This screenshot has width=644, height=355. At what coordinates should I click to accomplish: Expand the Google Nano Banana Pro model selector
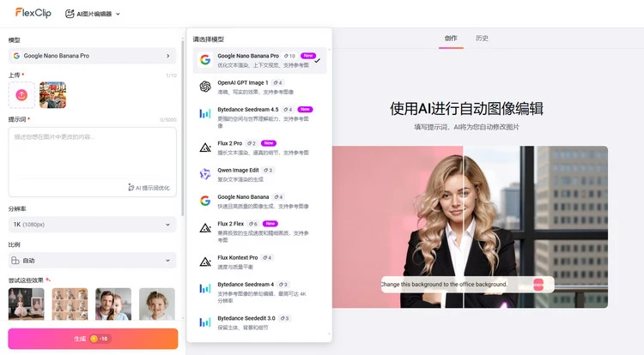click(92, 56)
